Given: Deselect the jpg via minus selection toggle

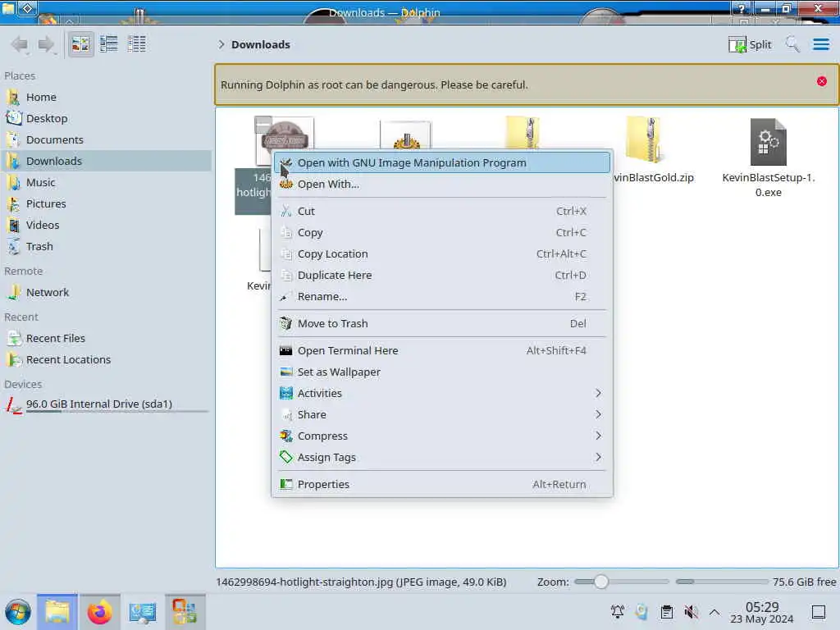Looking at the screenshot, I should 262,125.
